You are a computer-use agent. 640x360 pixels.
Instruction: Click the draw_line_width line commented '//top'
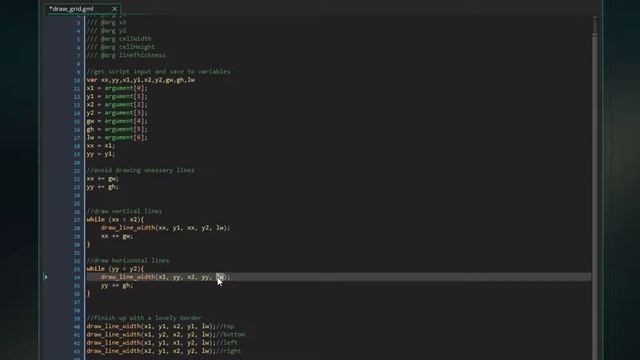click(x=160, y=326)
